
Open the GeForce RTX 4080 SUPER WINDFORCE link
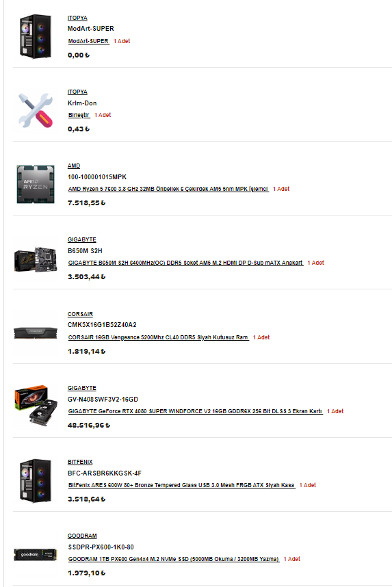[195, 411]
